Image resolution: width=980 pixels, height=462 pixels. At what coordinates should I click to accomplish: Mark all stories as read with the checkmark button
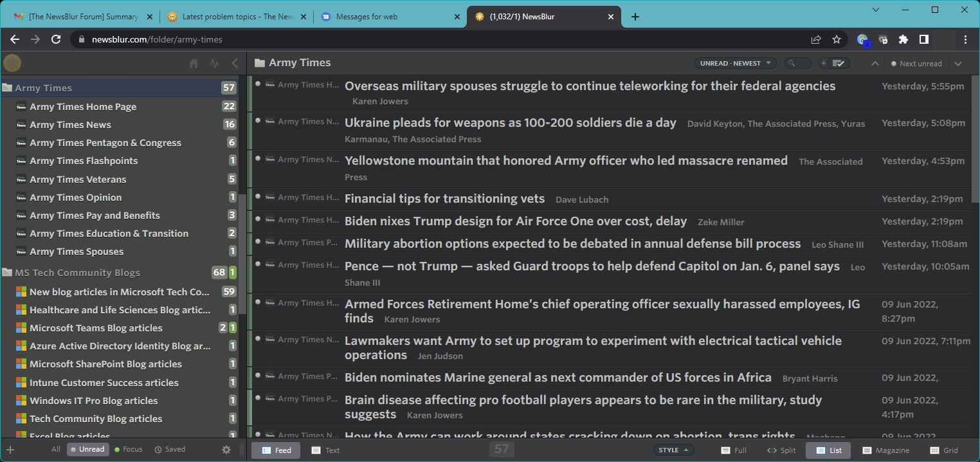click(x=840, y=63)
